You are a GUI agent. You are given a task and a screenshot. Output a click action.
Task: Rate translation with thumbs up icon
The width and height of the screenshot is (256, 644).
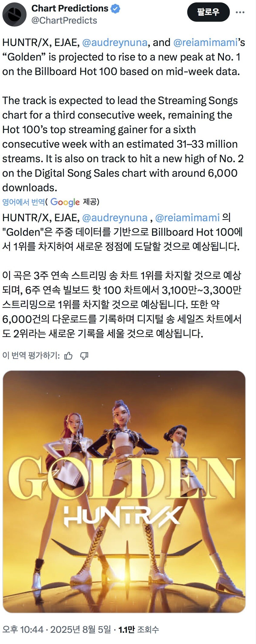click(69, 356)
